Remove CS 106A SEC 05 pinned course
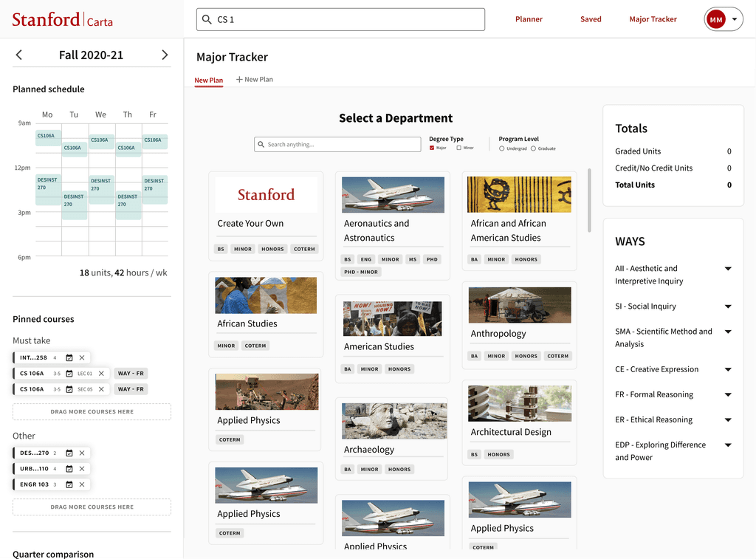Image resolution: width=756 pixels, height=559 pixels. (x=101, y=389)
